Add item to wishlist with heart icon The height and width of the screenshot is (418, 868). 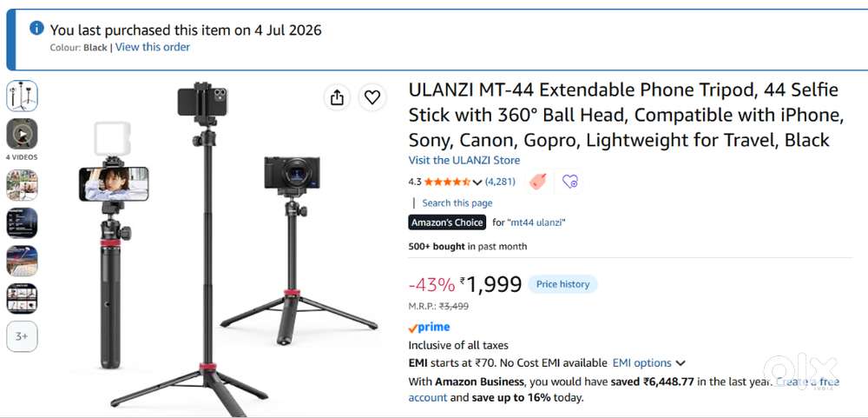point(372,97)
